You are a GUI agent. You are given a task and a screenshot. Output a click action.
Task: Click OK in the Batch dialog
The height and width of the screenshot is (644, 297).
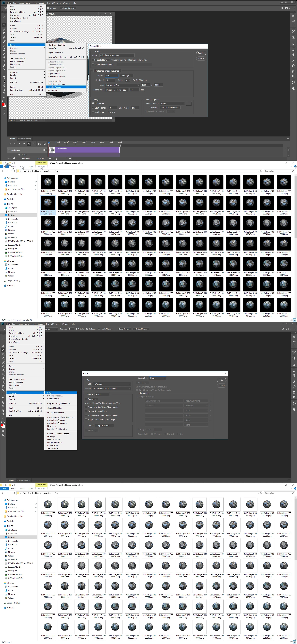[222, 380]
